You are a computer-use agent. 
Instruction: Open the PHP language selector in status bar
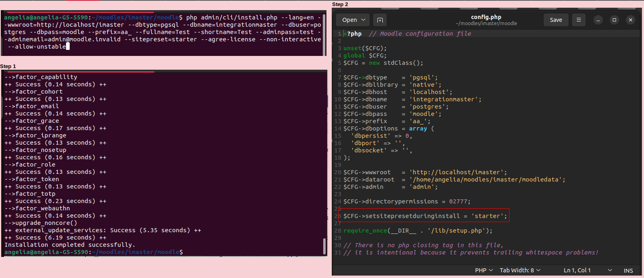point(484,270)
